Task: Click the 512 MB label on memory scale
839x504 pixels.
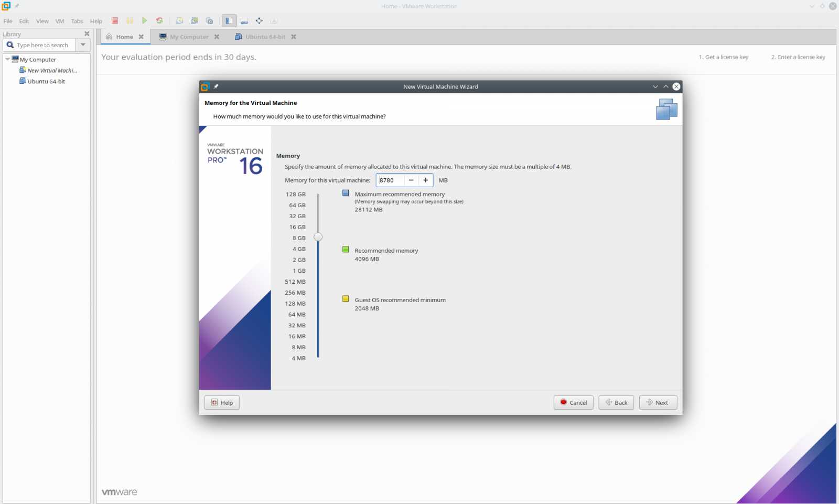Action: click(x=295, y=282)
